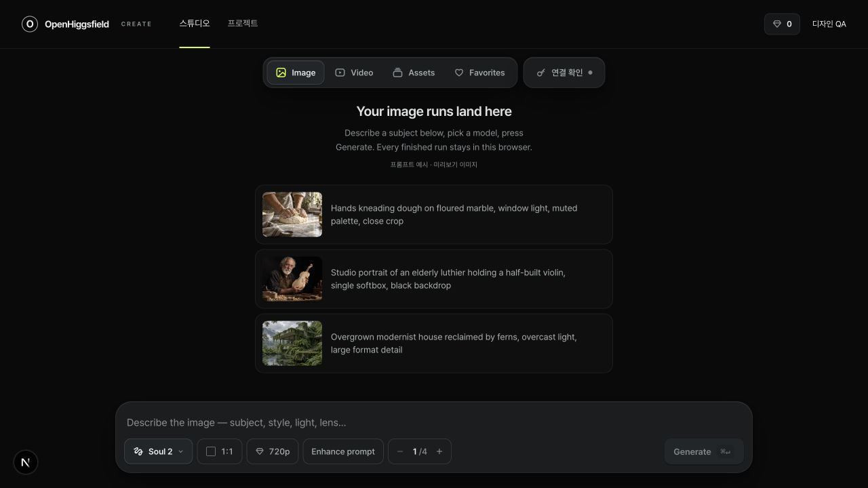Click the round N badge icon
The image size is (868, 488).
pyautogui.click(x=26, y=462)
